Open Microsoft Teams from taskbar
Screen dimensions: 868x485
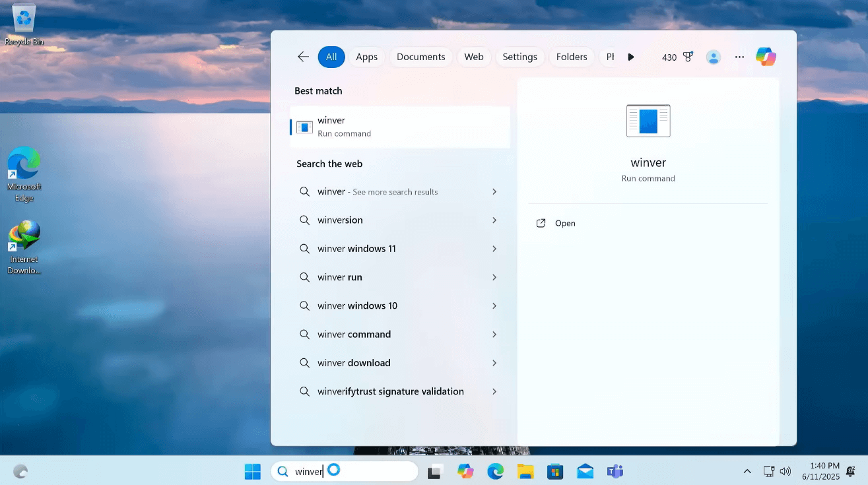[x=615, y=471]
